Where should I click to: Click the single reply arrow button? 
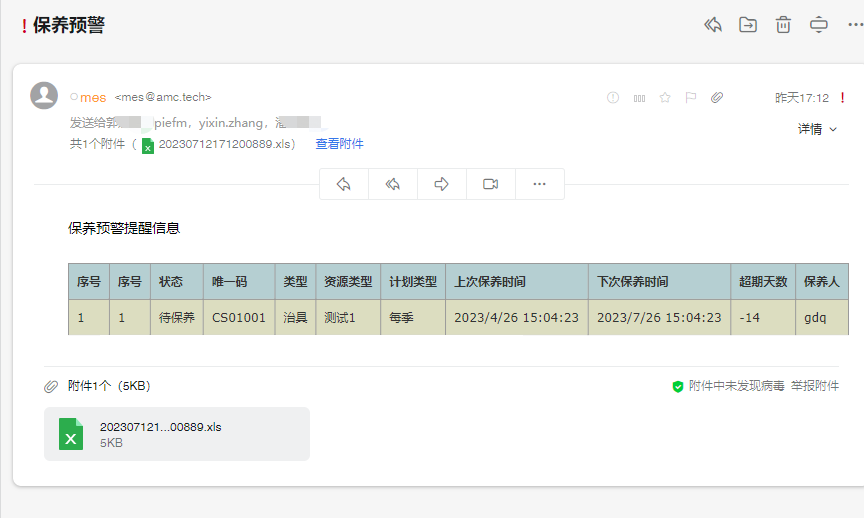coord(344,184)
